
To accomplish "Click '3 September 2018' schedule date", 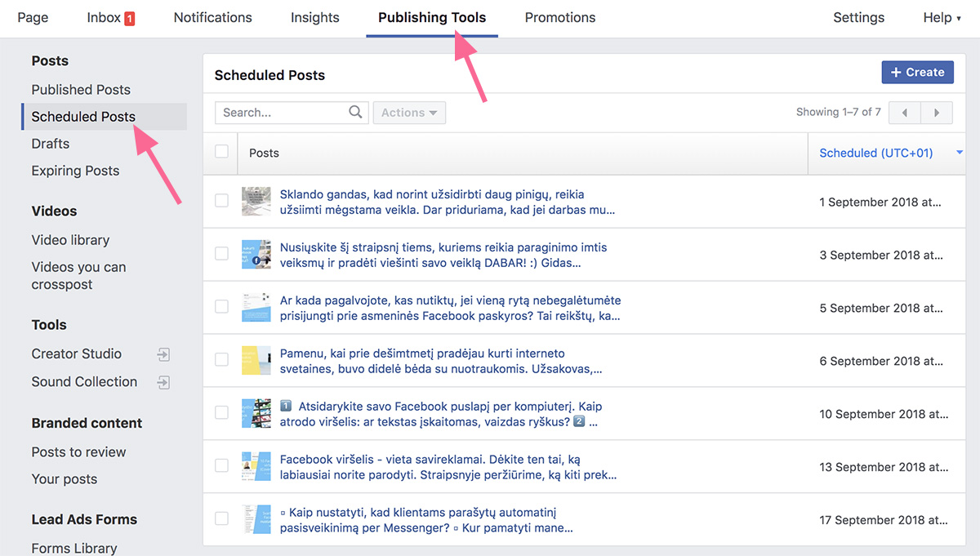I will (882, 256).
